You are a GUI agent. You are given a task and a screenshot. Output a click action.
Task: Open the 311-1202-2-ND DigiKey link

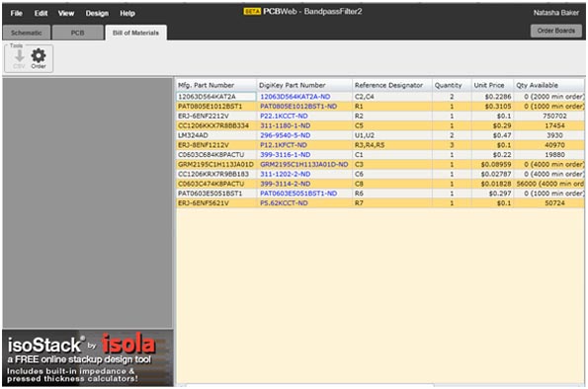tap(286, 175)
